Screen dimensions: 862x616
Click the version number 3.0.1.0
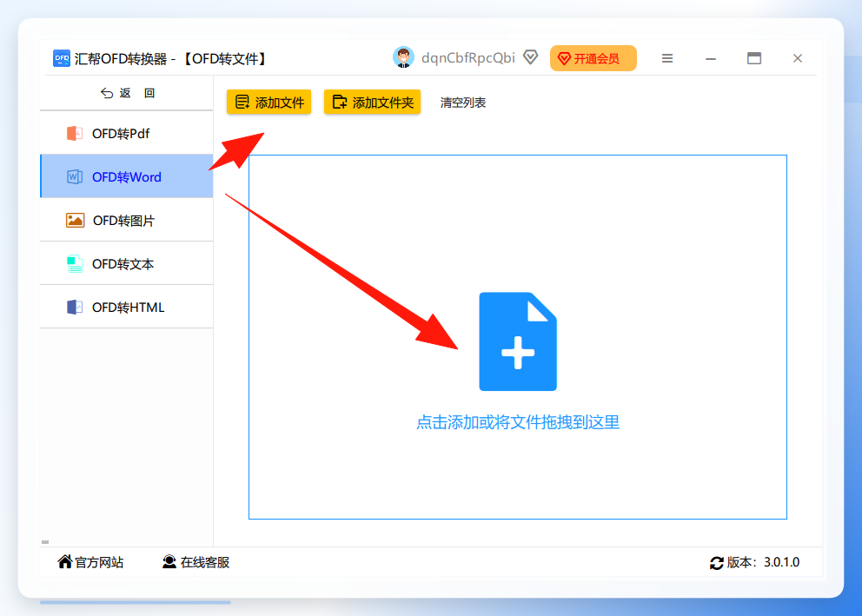coord(781,562)
